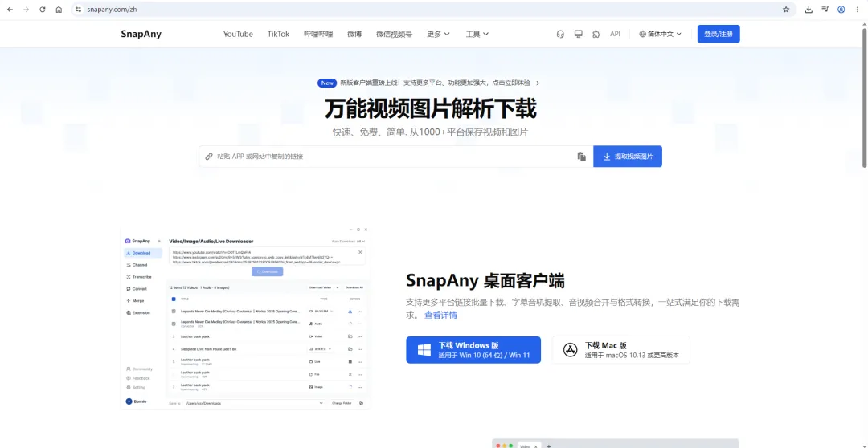
Task: Open the YouTube nav item
Action: pyautogui.click(x=238, y=34)
